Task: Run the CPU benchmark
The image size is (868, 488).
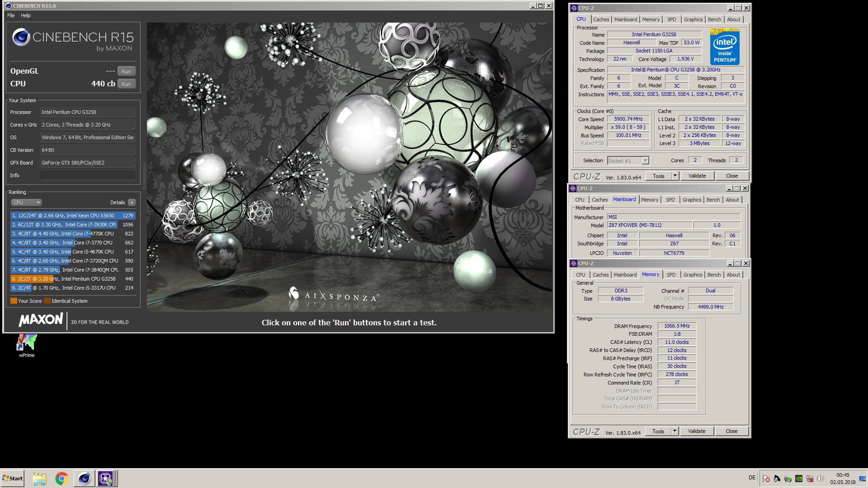Action: pyautogui.click(x=126, y=84)
